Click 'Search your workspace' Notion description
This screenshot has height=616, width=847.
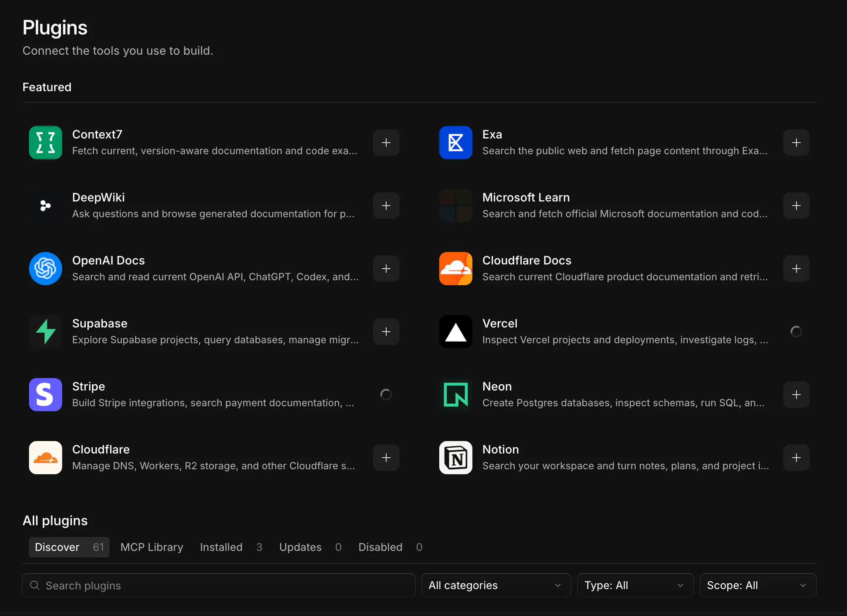(x=626, y=466)
